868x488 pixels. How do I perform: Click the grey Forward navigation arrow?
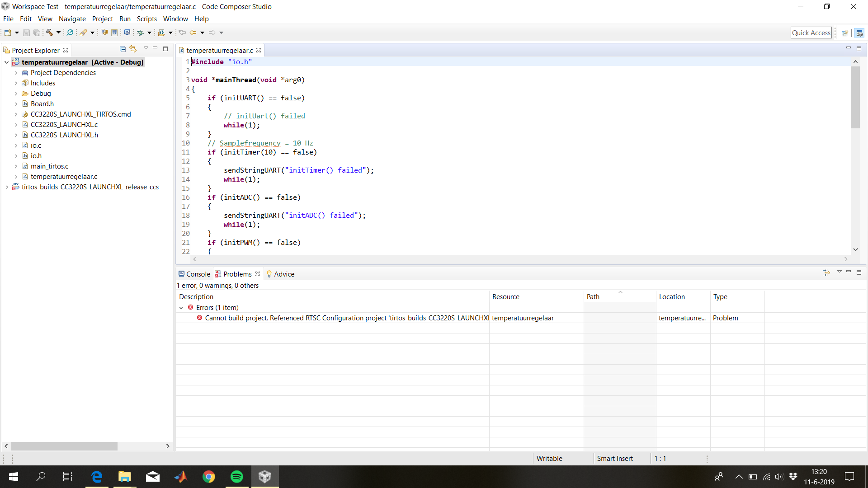(x=212, y=33)
